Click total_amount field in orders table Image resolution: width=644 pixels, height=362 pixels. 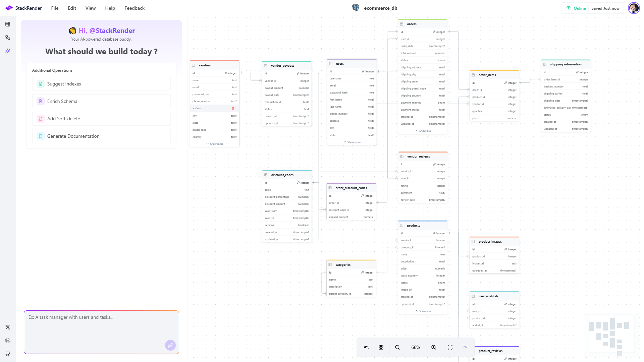click(423, 53)
